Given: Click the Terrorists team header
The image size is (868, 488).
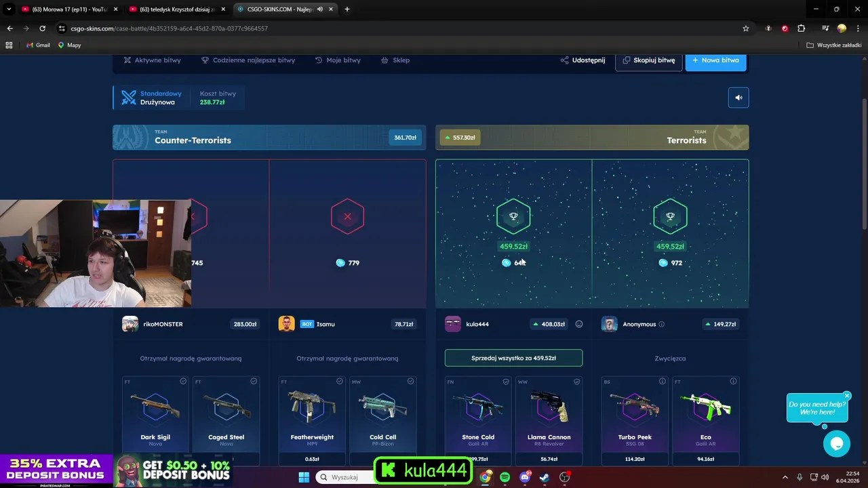Looking at the screenshot, I should pos(592,138).
